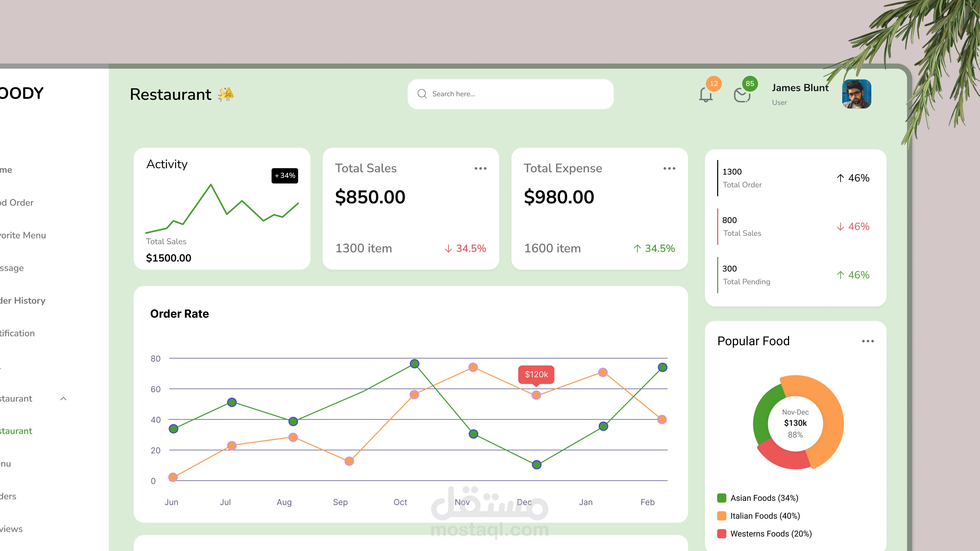This screenshot has height=551, width=980.
Task: Click the $120k chart tooltip
Action: point(536,374)
